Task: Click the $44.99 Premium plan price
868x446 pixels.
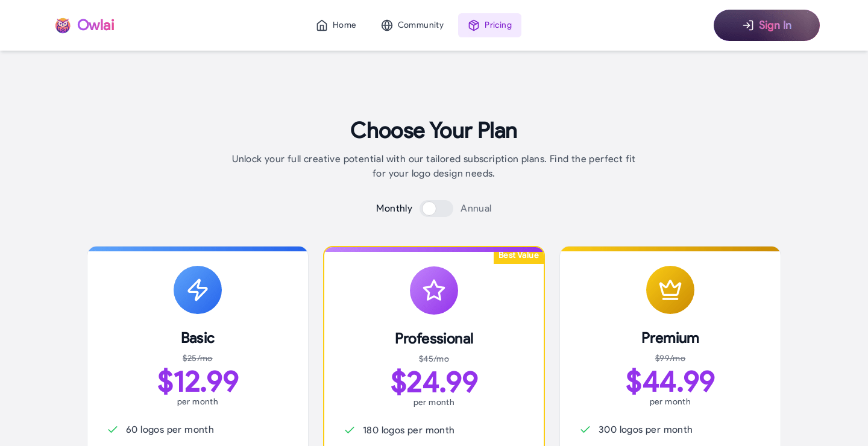Action: [670, 382]
